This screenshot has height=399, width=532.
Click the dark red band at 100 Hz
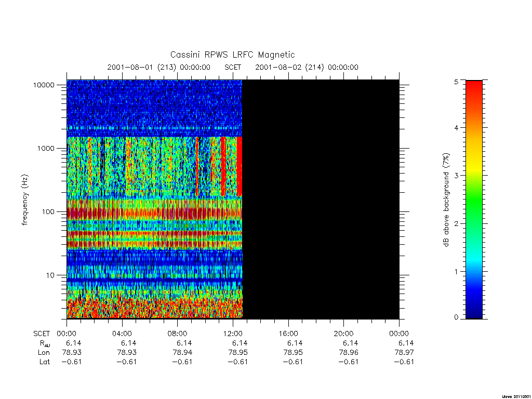tap(154, 213)
